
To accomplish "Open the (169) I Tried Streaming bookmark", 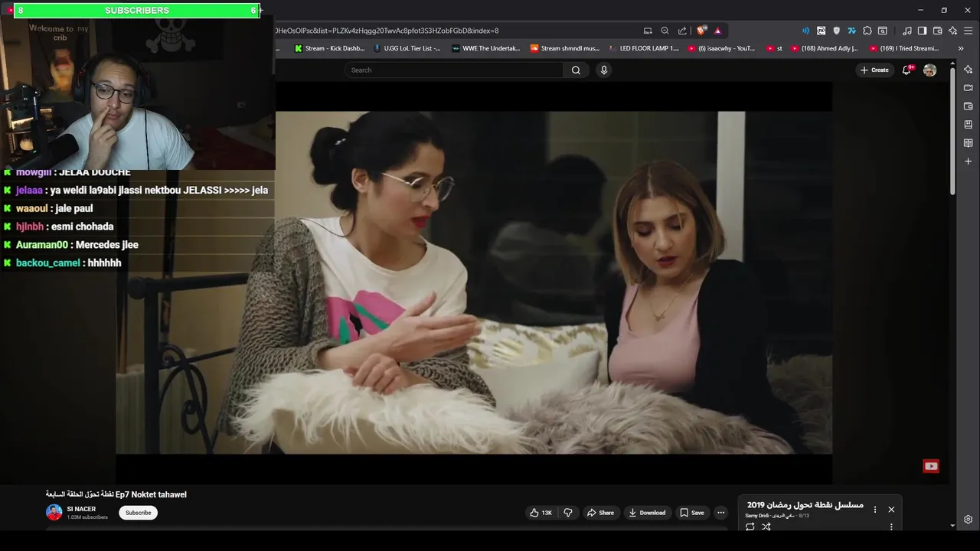I will coord(904,48).
